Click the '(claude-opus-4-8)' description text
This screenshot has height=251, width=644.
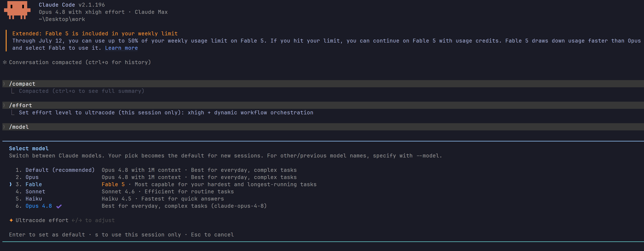pos(239,206)
